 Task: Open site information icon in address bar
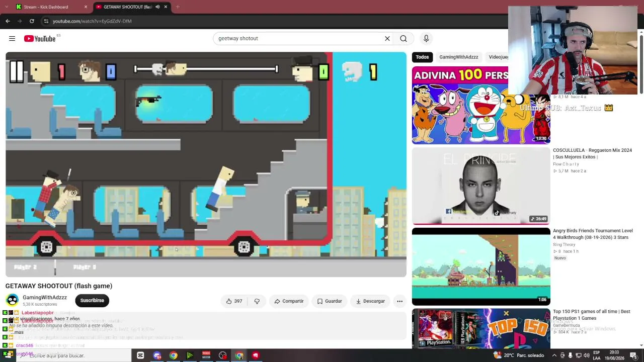point(46,21)
